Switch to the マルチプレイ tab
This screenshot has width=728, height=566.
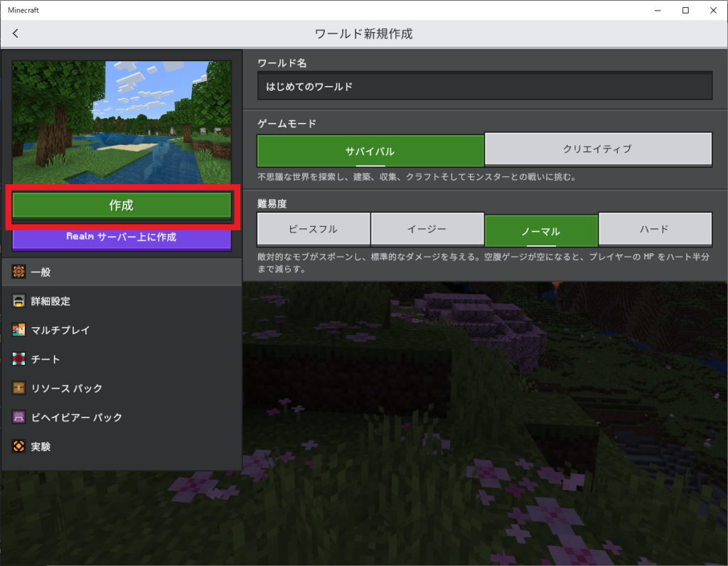pos(122,330)
